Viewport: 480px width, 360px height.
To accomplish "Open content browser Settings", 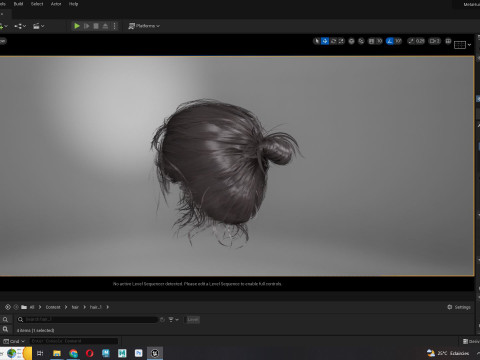I will coord(459,307).
